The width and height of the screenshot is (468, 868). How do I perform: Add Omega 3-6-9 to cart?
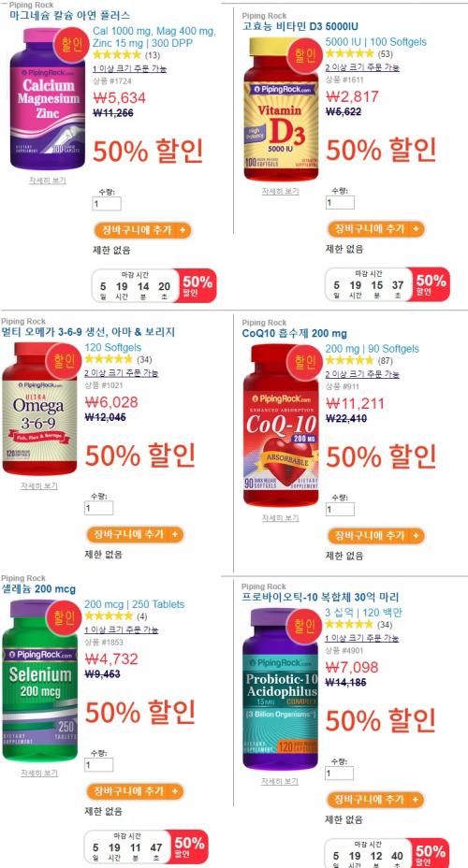click(x=135, y=534)
